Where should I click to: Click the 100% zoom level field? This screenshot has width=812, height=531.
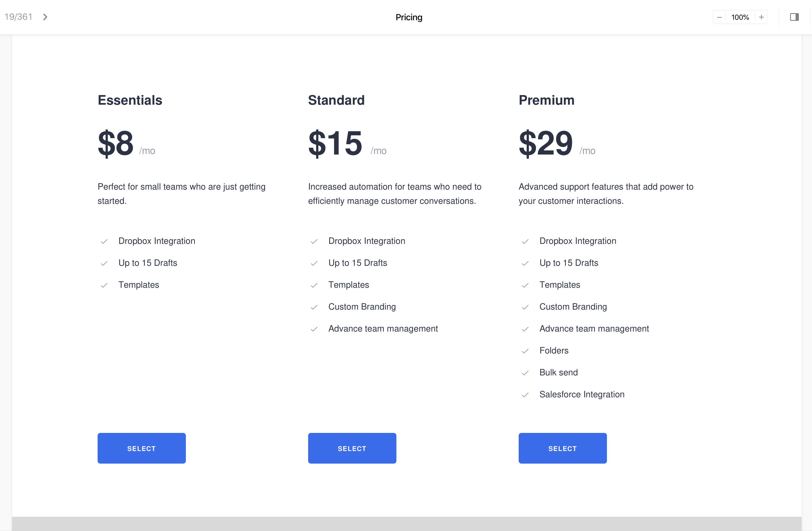point(740,17)
